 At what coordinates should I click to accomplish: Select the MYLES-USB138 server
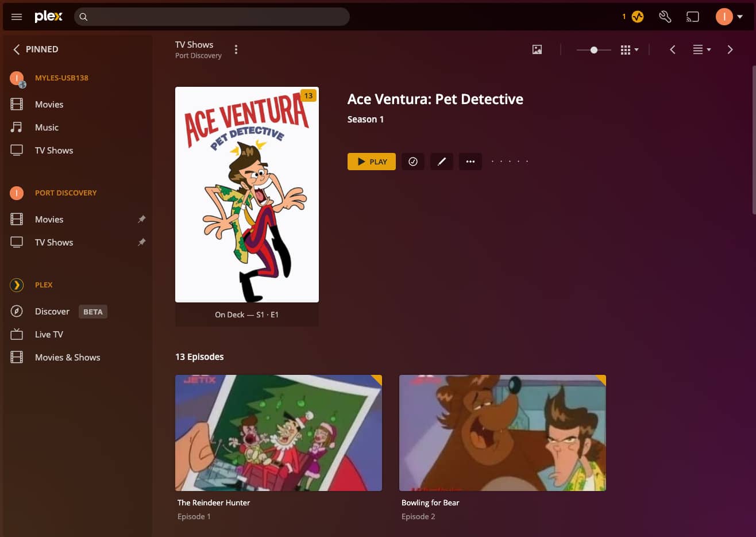[x=61, y=78]
